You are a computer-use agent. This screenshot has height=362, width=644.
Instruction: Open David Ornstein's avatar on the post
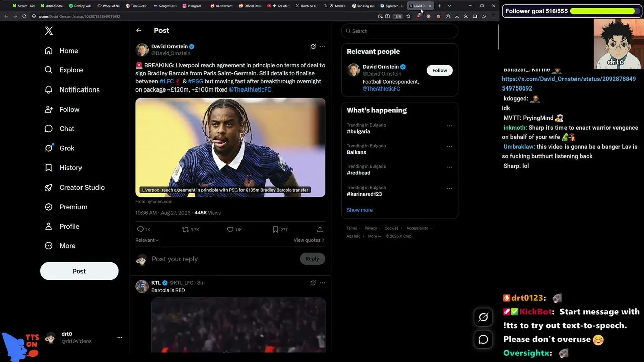tap(142, 50)
